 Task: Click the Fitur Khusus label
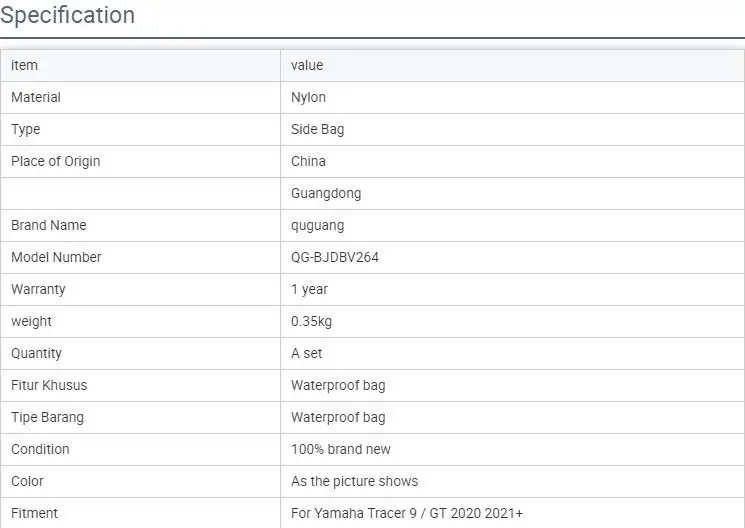(49, 385)
